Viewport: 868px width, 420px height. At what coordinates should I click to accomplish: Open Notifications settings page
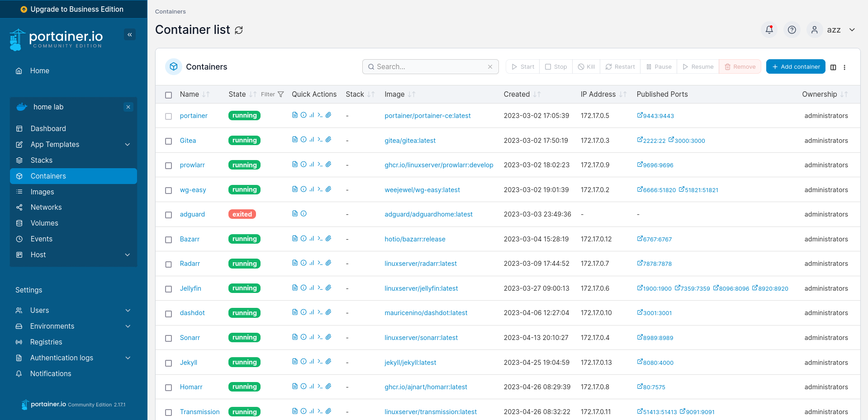click(73, 373)
